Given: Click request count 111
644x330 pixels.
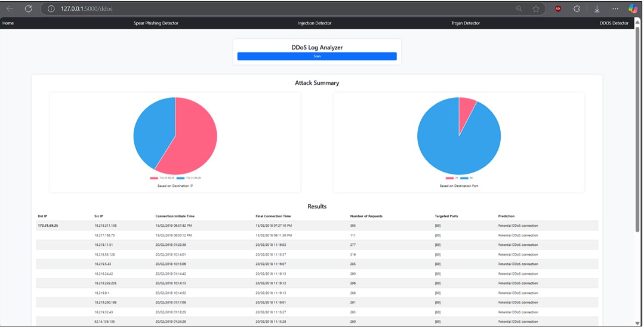Looking at the screenshot, I should (353, 236).
